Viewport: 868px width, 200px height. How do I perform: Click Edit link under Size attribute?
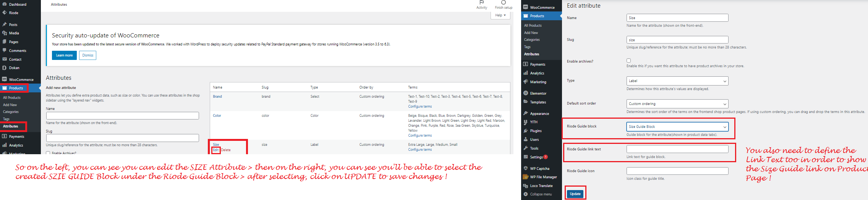point(216,150)
